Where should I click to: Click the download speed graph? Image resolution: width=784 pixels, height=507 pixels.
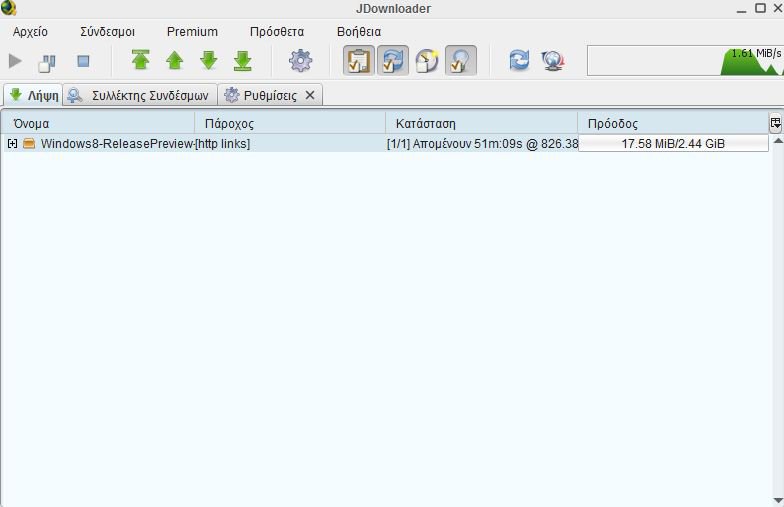(685, 60)
